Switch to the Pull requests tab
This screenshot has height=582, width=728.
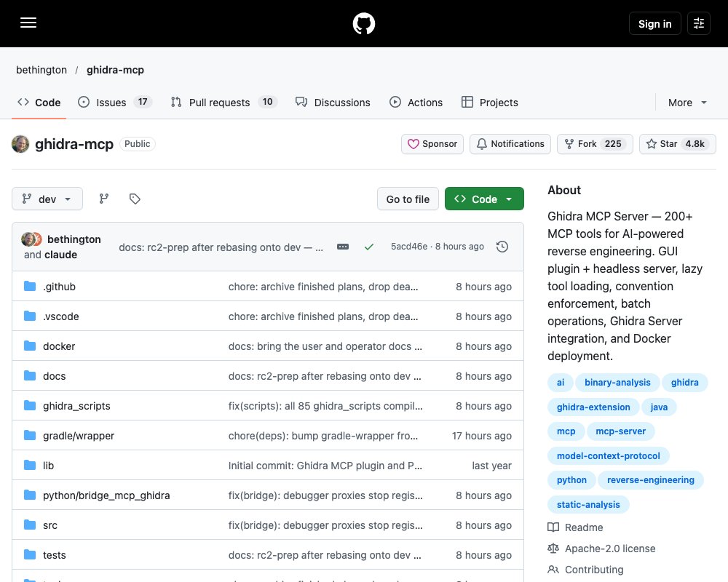point(223,102)
